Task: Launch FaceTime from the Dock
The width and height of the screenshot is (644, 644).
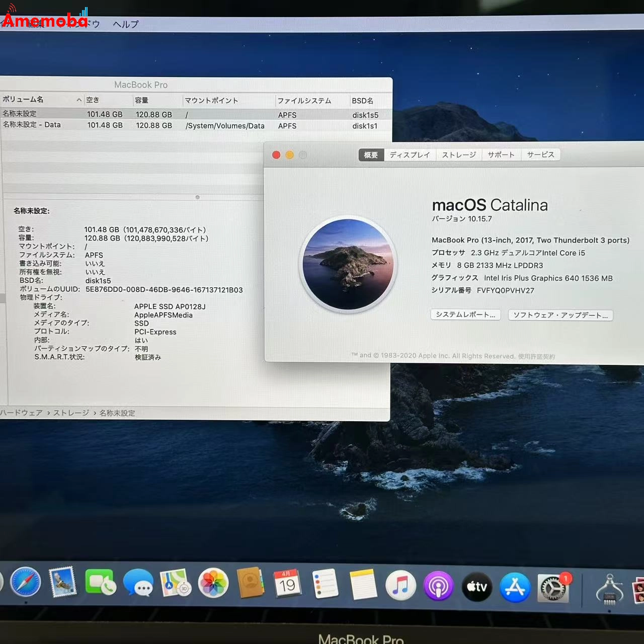Action: point(100,584)
